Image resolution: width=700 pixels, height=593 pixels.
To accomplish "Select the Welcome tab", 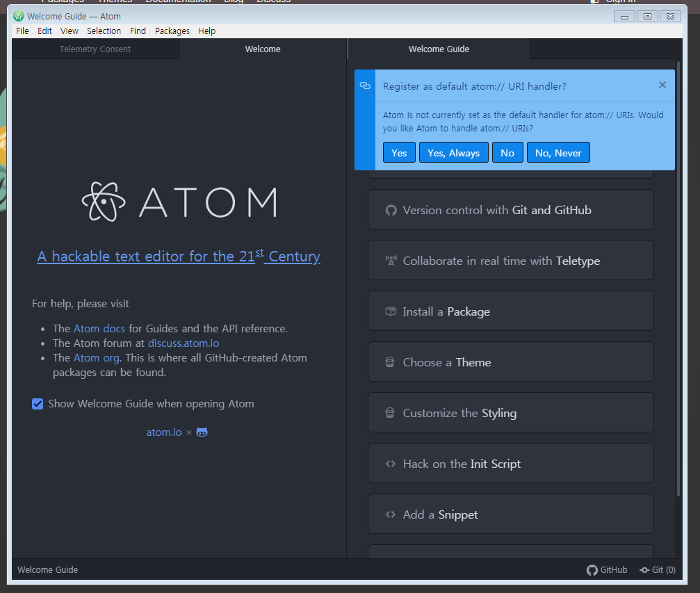I will point(263,49).
